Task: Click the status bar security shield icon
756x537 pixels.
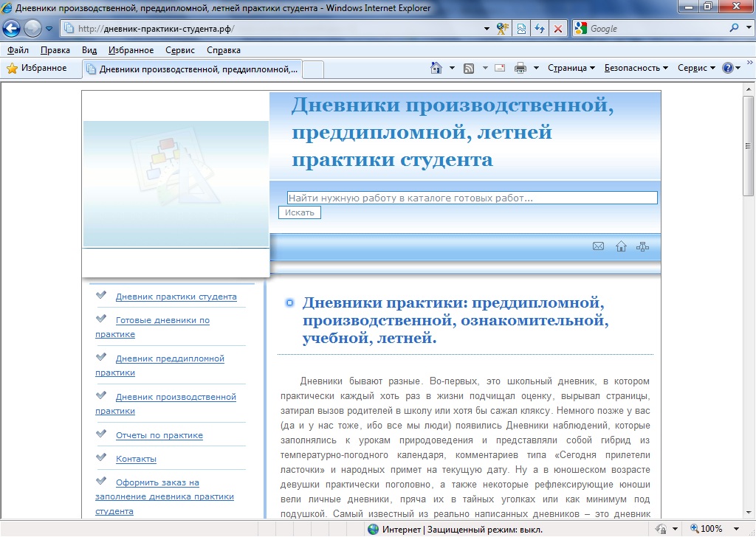Action: point(661,530)
